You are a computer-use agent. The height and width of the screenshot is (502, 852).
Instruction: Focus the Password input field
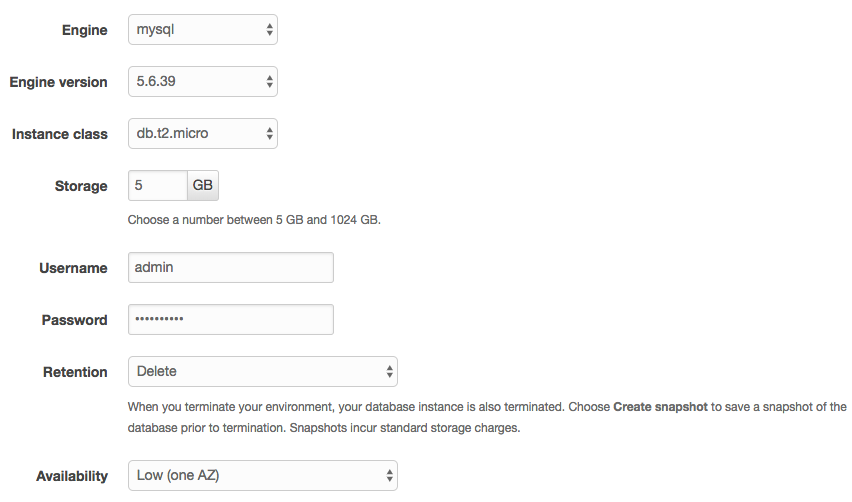(x=231, y=319)
